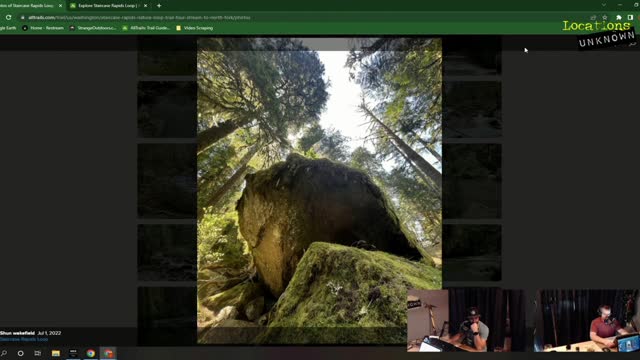
Task: Launch Google Chrome from the taskbar
Action: [x=91, y=353]
